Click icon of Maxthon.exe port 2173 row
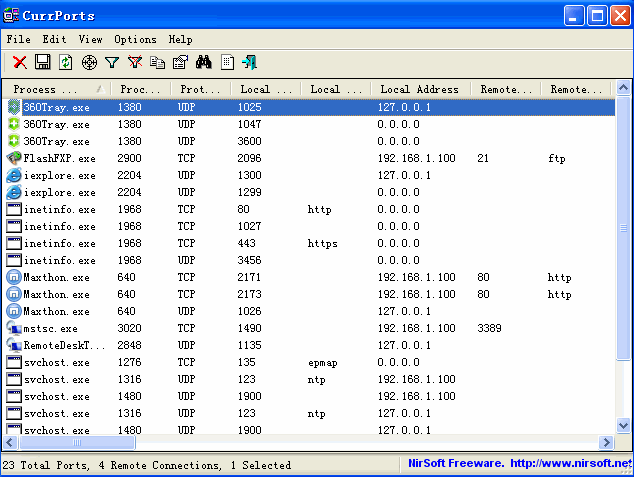 pos(14,294)
